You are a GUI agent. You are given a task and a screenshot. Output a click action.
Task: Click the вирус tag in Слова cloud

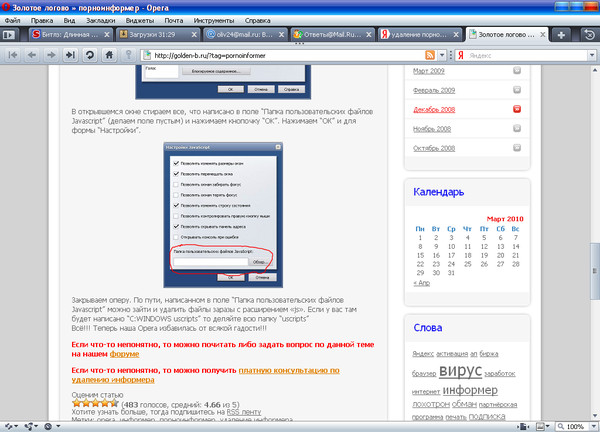click(460, 370)
